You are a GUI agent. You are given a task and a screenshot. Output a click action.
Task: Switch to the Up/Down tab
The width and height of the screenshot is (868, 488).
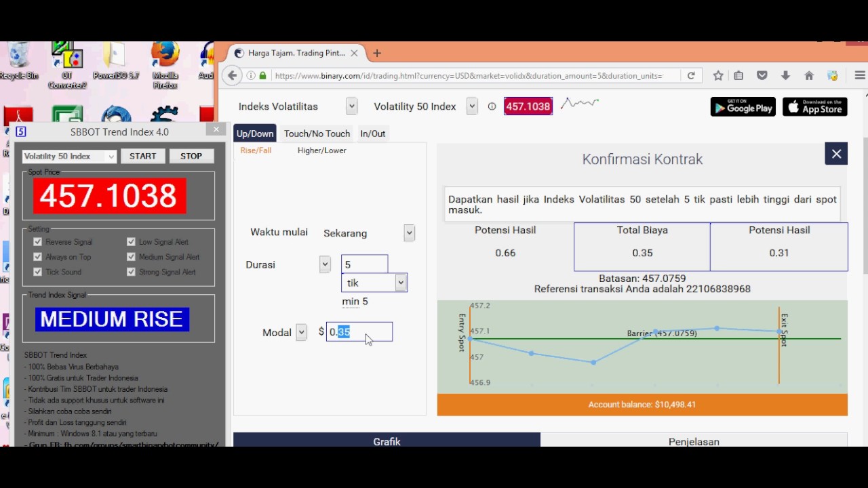pos(255,134)
